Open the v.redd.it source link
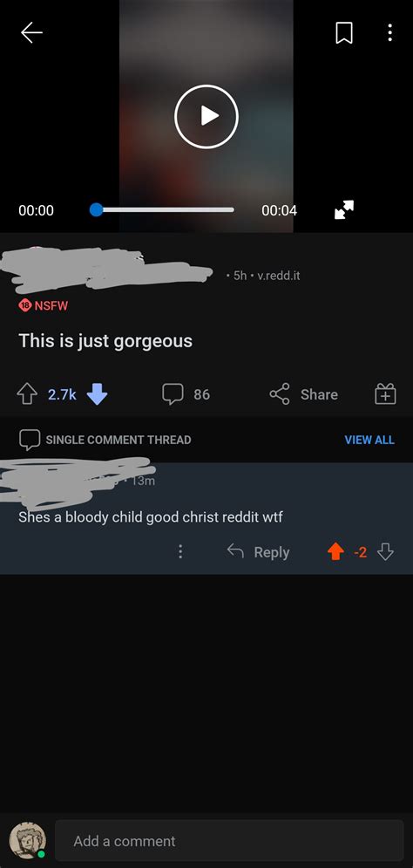 (279, 275)
